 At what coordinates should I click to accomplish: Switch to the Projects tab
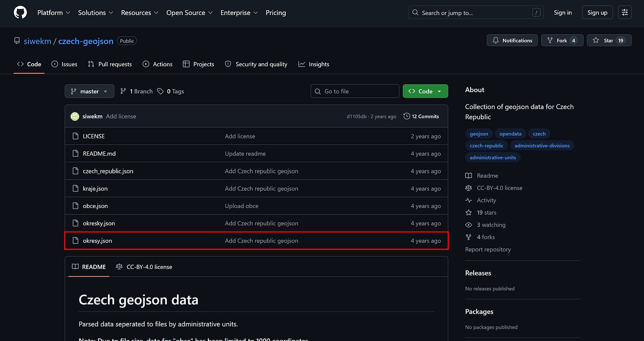point(199,64)
